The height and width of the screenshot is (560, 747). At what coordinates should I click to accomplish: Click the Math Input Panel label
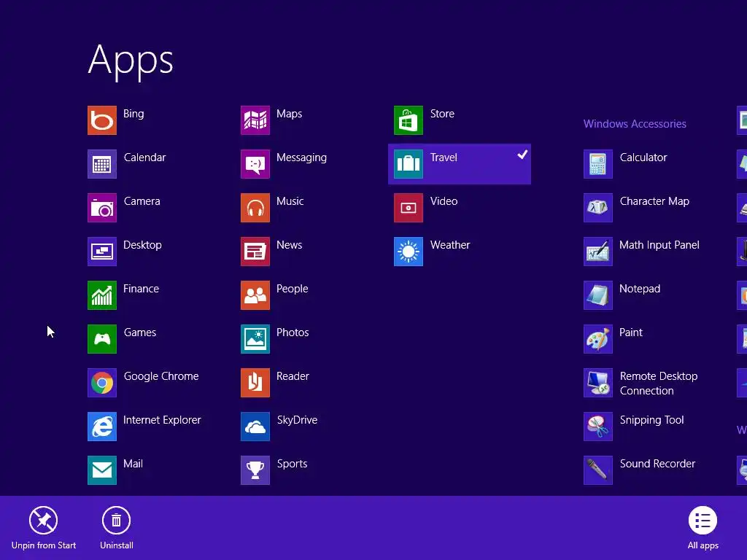pyautogui.click(x=659, y=245)
